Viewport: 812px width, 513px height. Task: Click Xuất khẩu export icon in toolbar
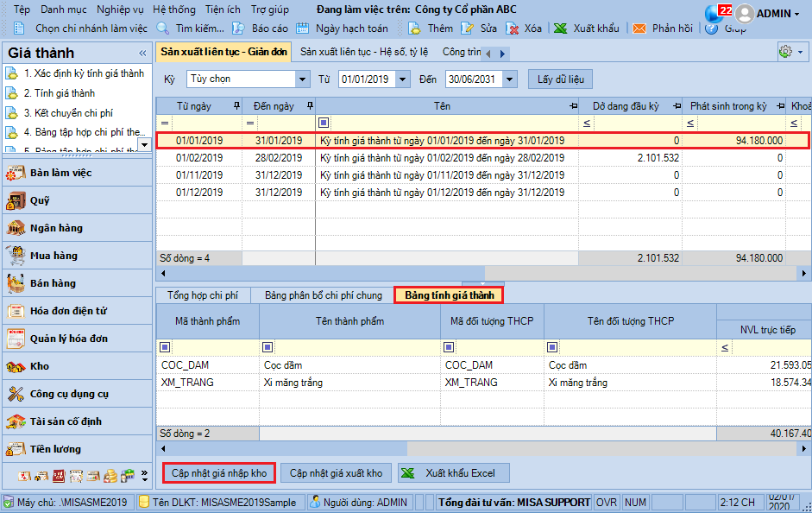pos(561,28)
